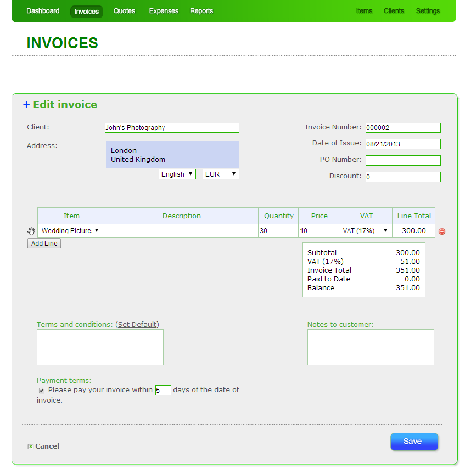
Task: Click Cancel to discard changes
Action: [46, 446]
